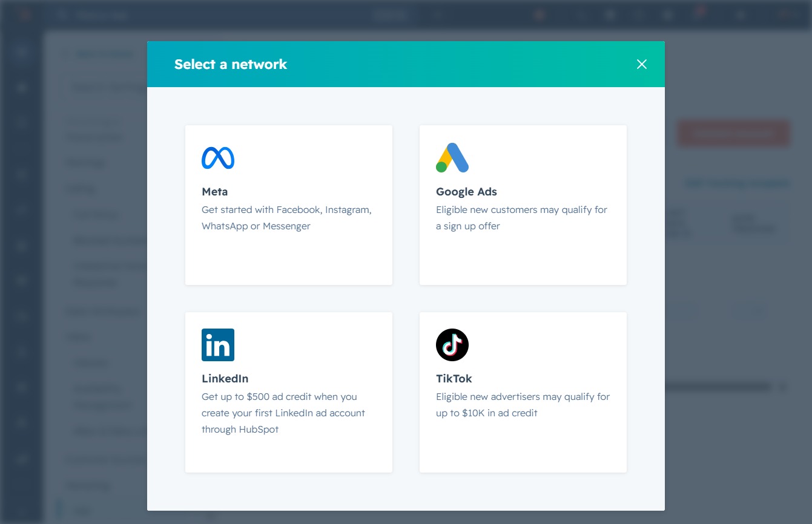
Task: Click the Meta infinity logo
Action: (x=218, y=158)
